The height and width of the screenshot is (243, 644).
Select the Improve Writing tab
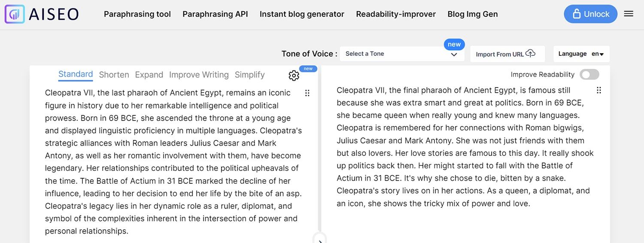pyautogui.click(x=199, y=75)
